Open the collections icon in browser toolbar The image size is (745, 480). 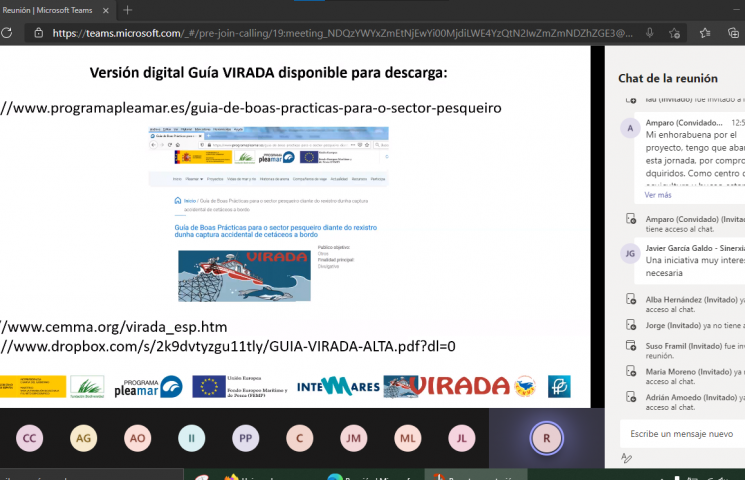pos(734,33)
